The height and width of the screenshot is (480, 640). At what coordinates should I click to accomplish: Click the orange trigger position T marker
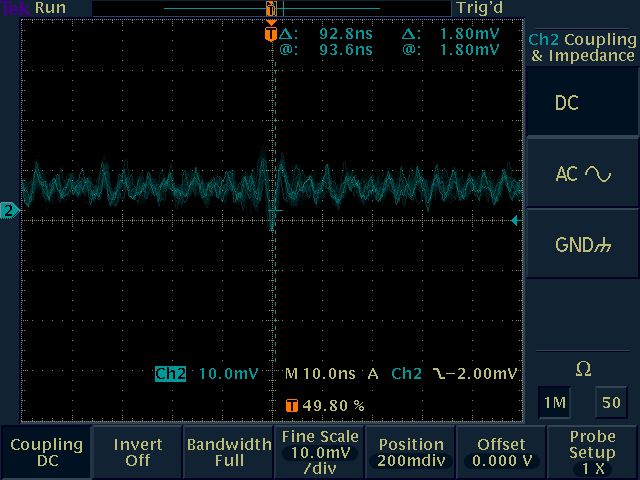coord(271,34)
